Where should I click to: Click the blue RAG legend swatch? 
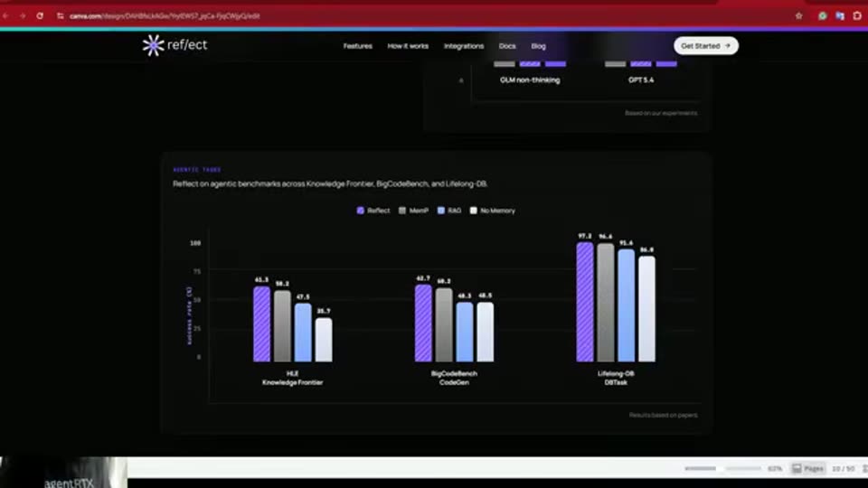click(x=441, y=211)
